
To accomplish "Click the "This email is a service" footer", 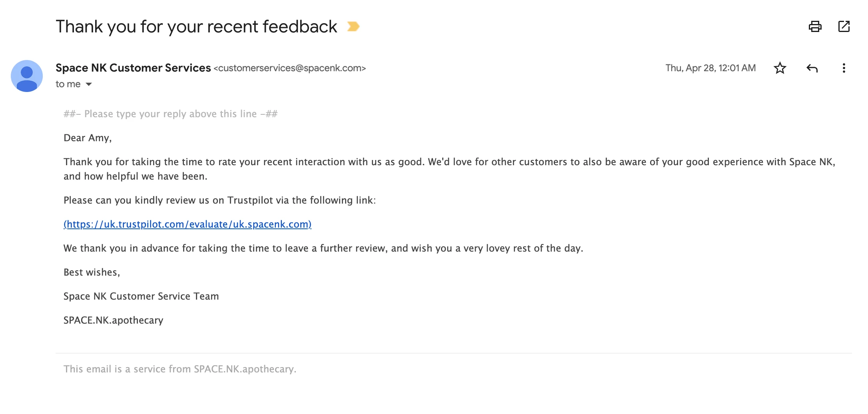I will [180, 369].
